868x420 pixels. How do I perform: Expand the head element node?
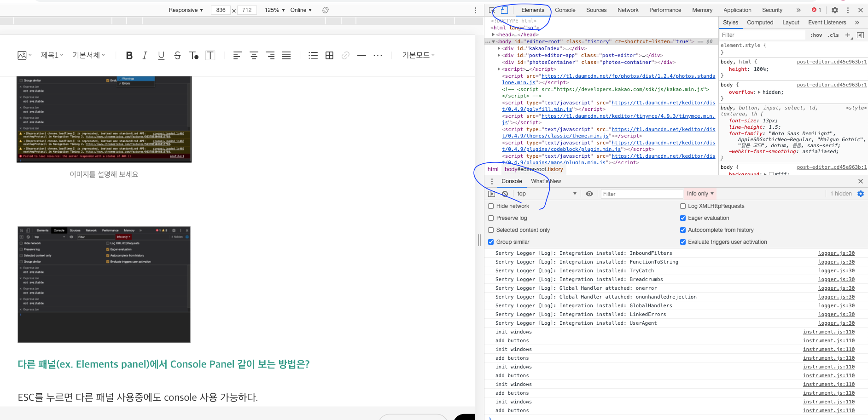494,35
